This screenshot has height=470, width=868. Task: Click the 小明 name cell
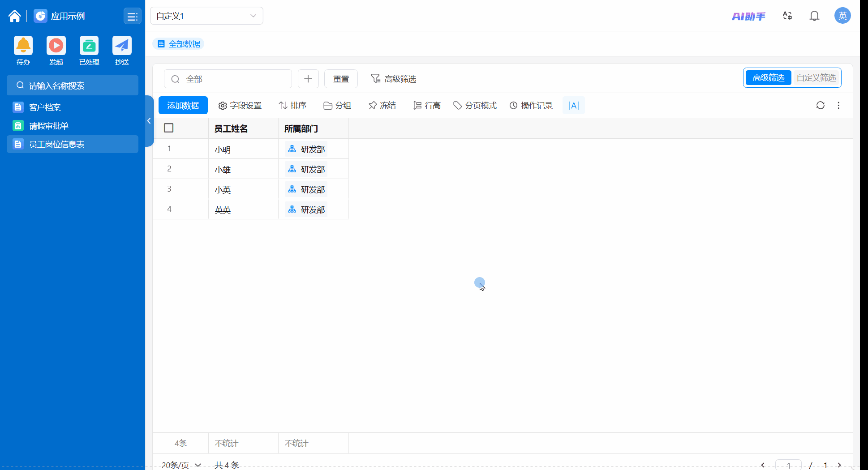243,149
